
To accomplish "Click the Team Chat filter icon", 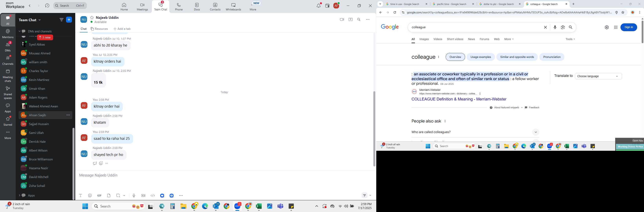I will pos(61,19).
